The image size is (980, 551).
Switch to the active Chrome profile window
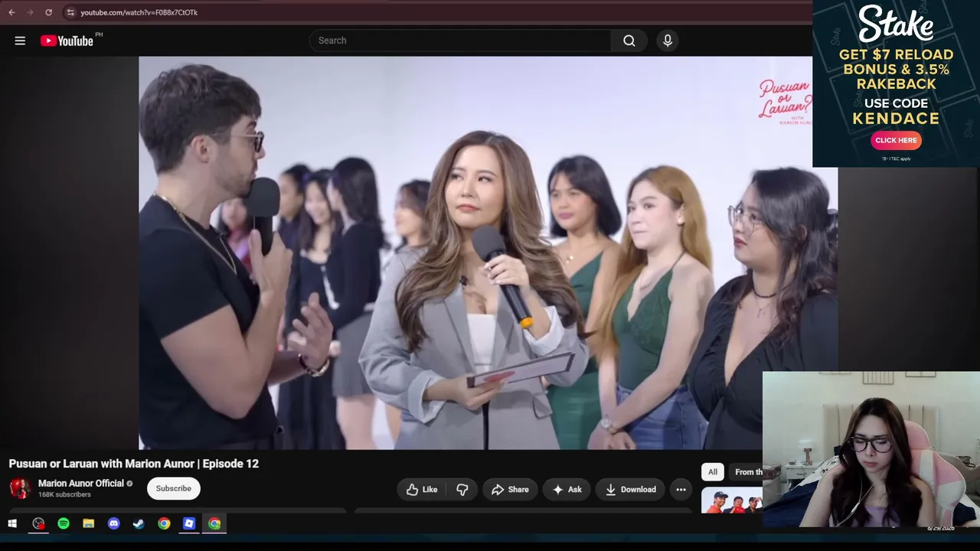coord(214,523)
